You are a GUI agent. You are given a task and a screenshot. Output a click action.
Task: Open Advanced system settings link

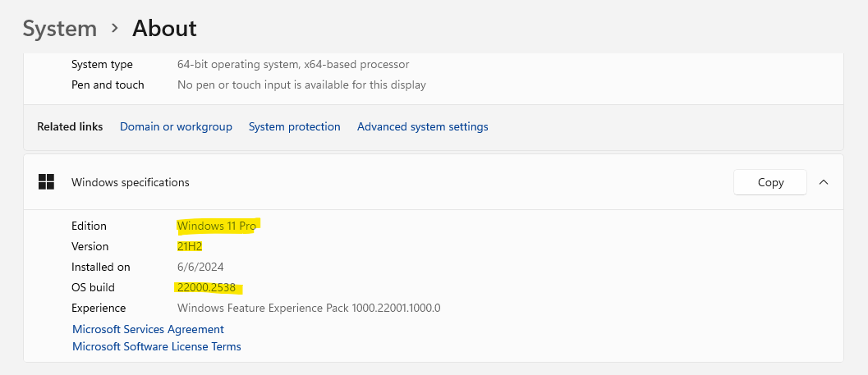(x=422, y=126)
